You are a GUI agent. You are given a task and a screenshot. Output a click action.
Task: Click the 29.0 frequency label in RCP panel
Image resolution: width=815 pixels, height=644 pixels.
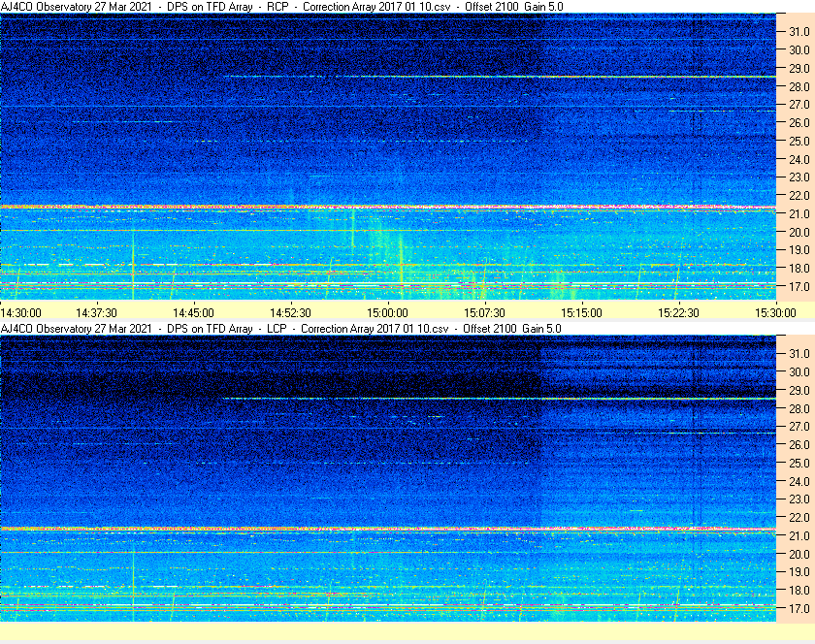[799, 68]
